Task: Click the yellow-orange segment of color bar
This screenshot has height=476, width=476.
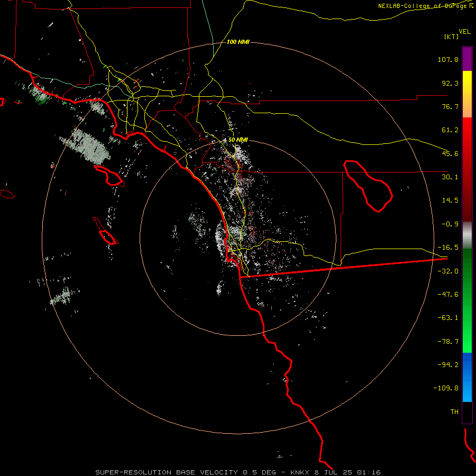Action: click(467, 94)
